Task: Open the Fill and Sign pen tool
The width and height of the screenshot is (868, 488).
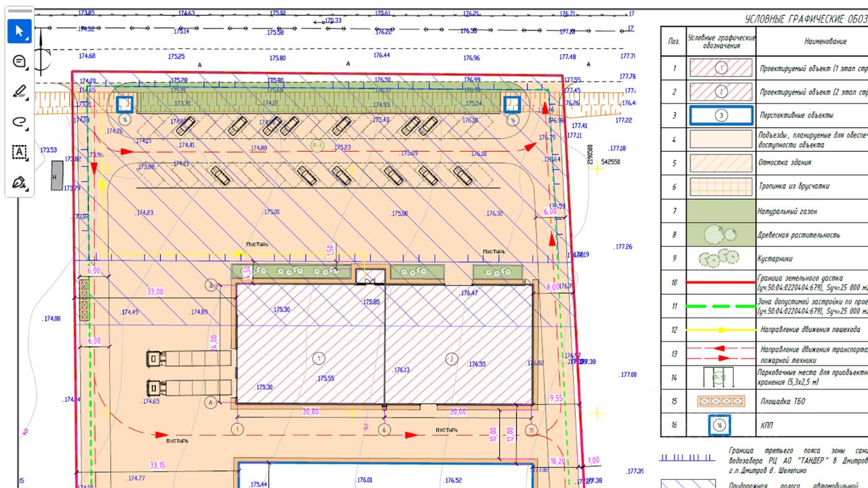Action: [20, 183]
